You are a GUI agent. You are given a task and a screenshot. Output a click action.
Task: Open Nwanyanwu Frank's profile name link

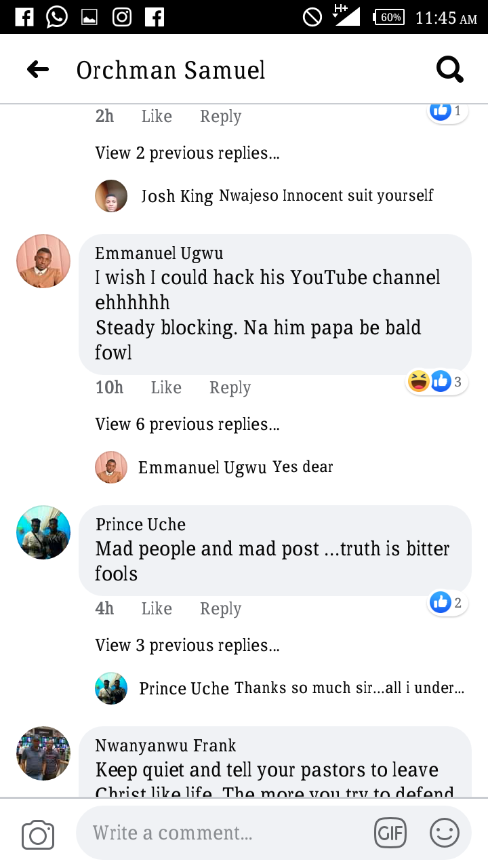[x=165, y=745]
